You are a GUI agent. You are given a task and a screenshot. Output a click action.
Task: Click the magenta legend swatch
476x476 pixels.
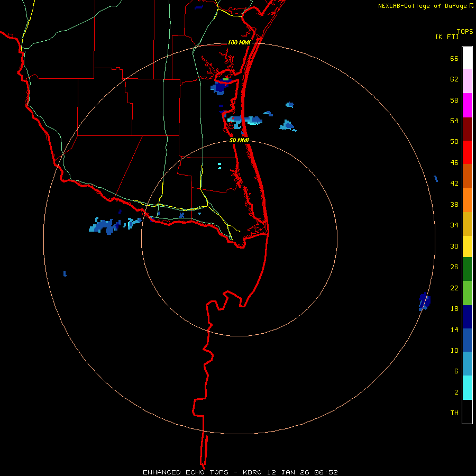(467, 105)
